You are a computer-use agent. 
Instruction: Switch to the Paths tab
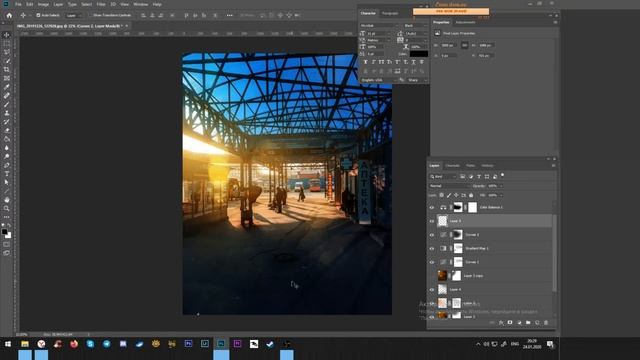(x=470, y=165)
